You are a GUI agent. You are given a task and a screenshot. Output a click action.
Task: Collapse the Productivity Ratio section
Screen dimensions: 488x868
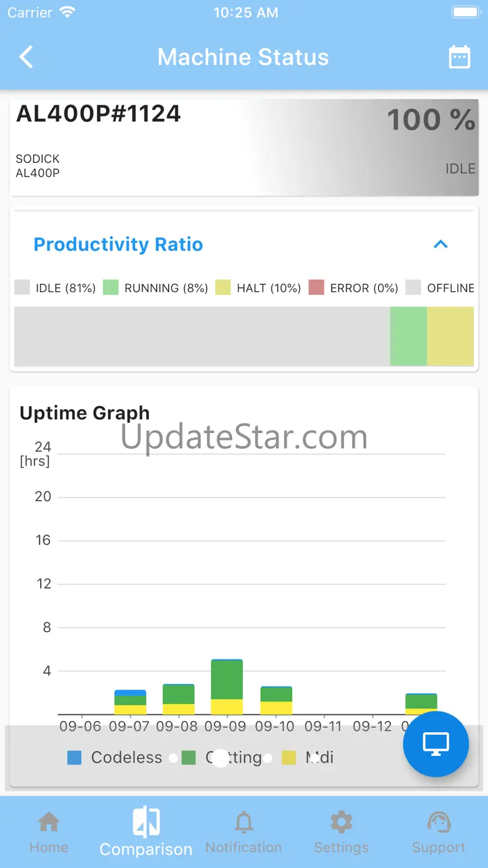(x=441, y=244)
